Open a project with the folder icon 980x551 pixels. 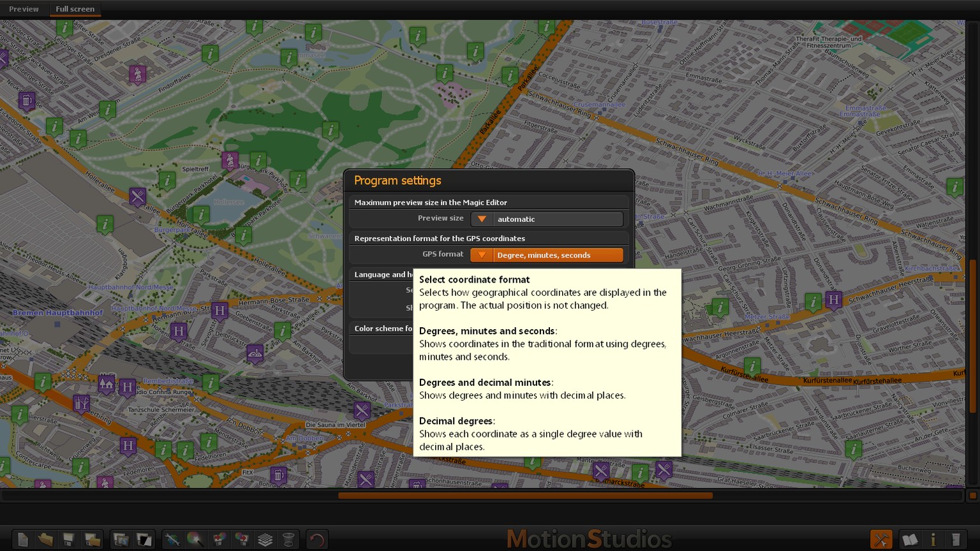[x=45, y=540]
